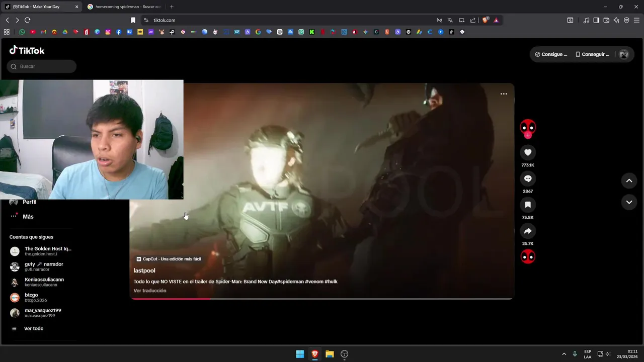Open the Facebook bookmark
Viewport: 644px width, 362px height.
point(119,32)
